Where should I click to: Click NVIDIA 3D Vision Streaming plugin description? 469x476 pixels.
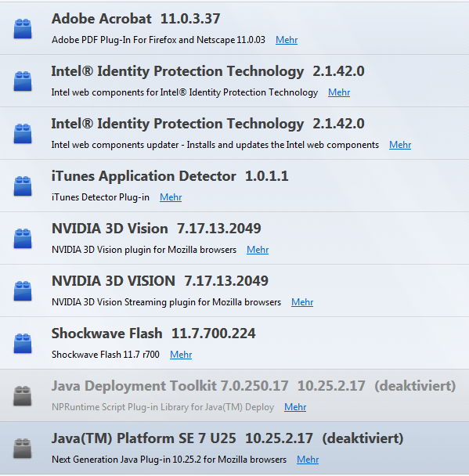click(166, 302)
